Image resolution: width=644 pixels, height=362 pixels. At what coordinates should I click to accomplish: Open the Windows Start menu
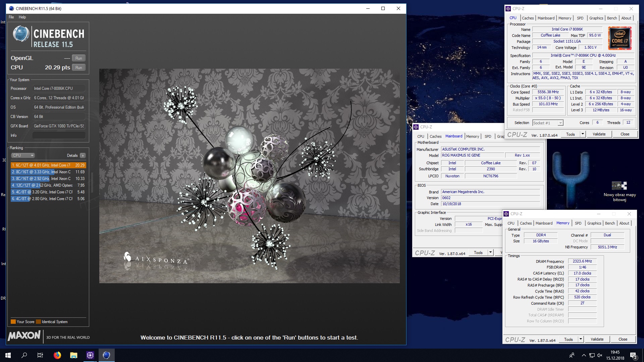(8, 355)
